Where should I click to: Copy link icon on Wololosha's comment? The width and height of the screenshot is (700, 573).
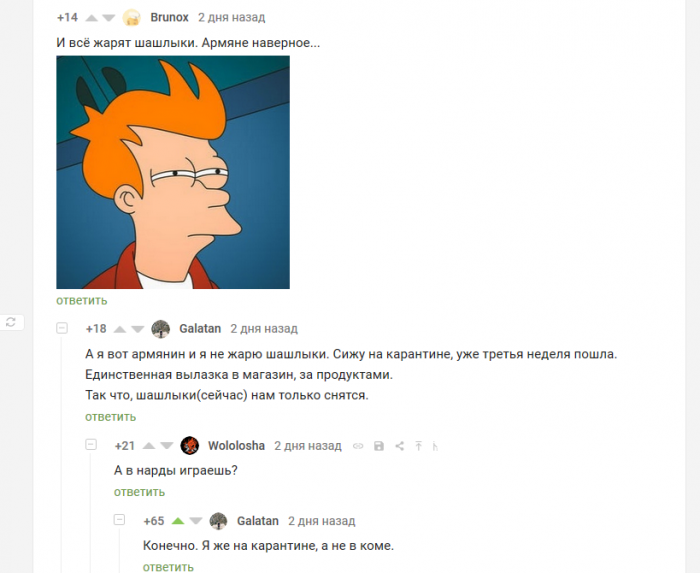[x=358, y=446]
